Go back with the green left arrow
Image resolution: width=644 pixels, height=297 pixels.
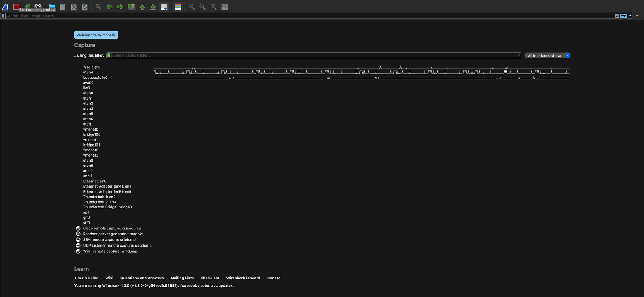tap(109, 7)
